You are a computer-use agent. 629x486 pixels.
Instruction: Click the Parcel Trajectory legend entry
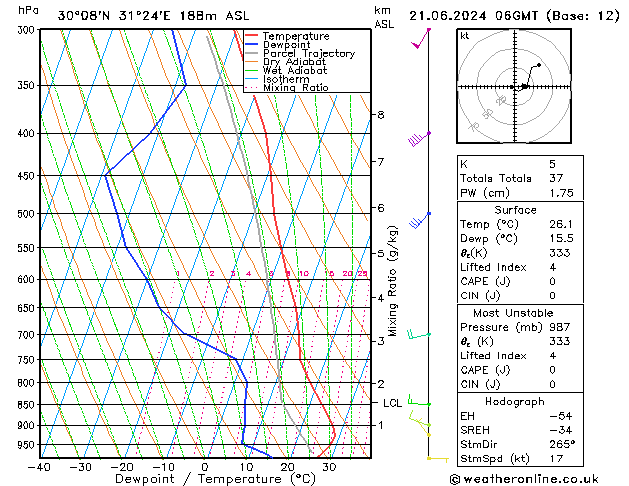coord(300,53)
